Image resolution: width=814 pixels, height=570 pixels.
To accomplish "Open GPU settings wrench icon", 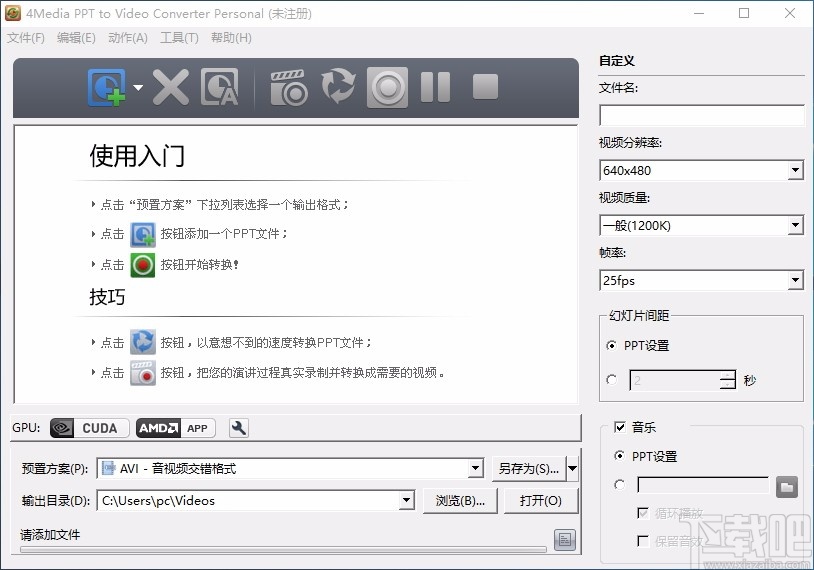I will click(x=238, y=428).
